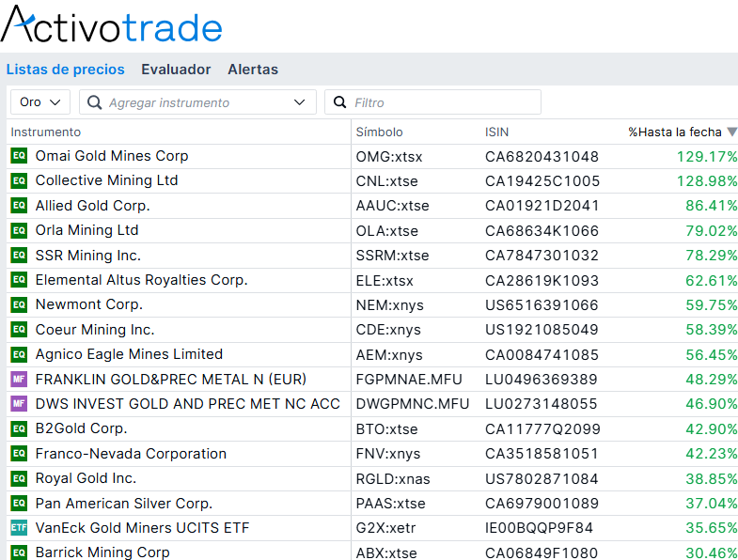Select Orla Mining Ltd row name
This screenshot has height=560, width=738.
click(x=87, y=230)
